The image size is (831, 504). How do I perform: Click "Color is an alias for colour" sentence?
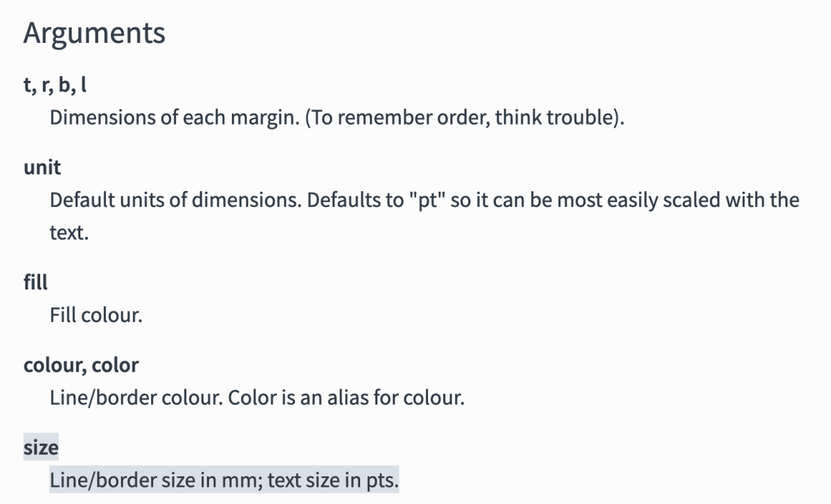pos(346,398)
